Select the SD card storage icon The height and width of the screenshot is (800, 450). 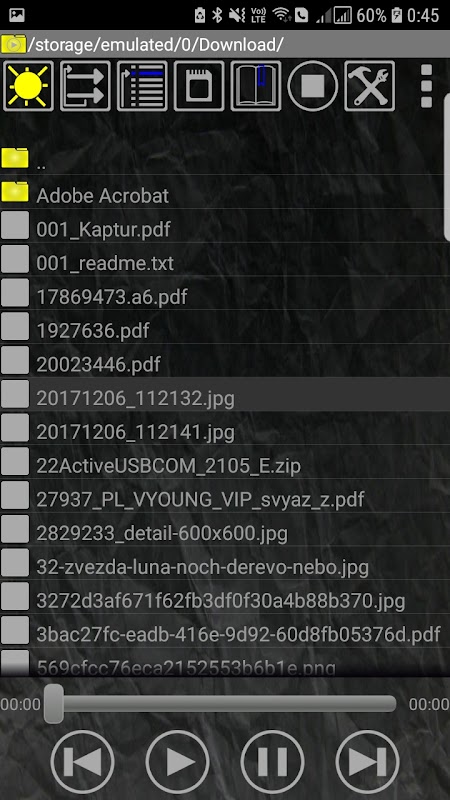[199, 86]
